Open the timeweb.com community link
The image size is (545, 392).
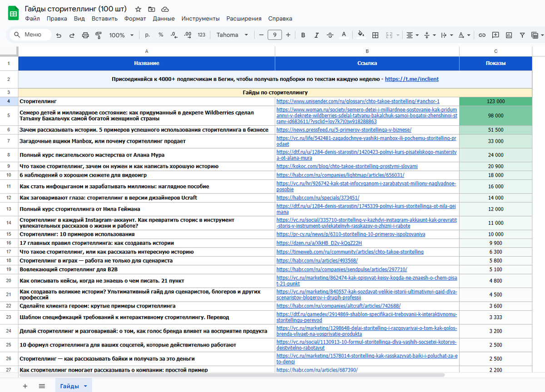pyautogui.click(x=350, y=252)
